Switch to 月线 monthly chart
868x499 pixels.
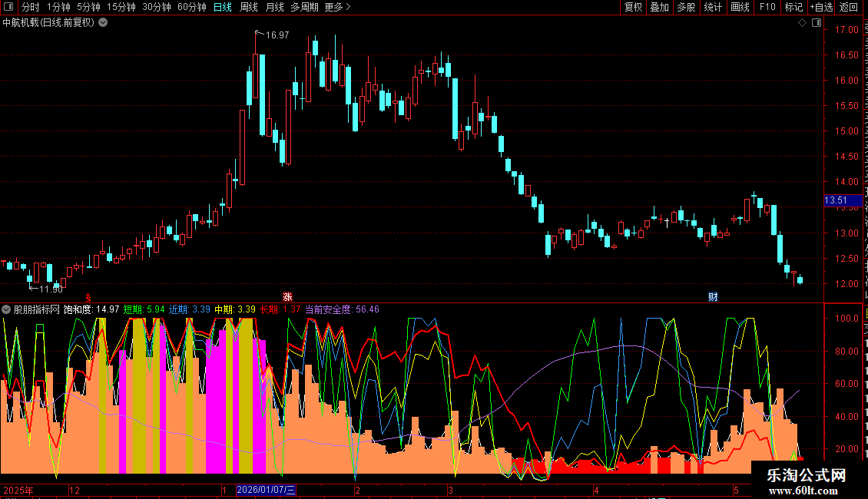point(274,7)
